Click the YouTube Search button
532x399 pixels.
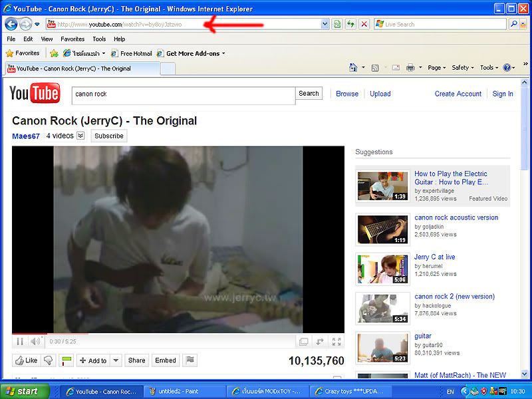point(309,93)
